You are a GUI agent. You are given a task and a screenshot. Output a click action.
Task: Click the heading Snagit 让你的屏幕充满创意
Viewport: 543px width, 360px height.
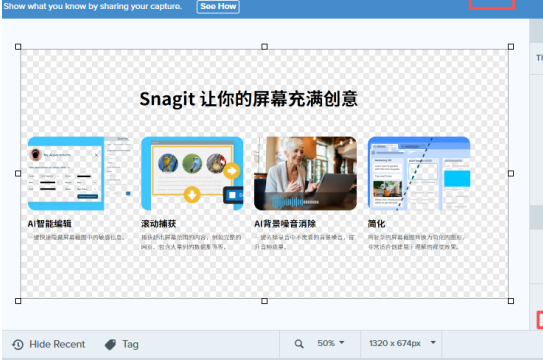(x=248, y=99)
